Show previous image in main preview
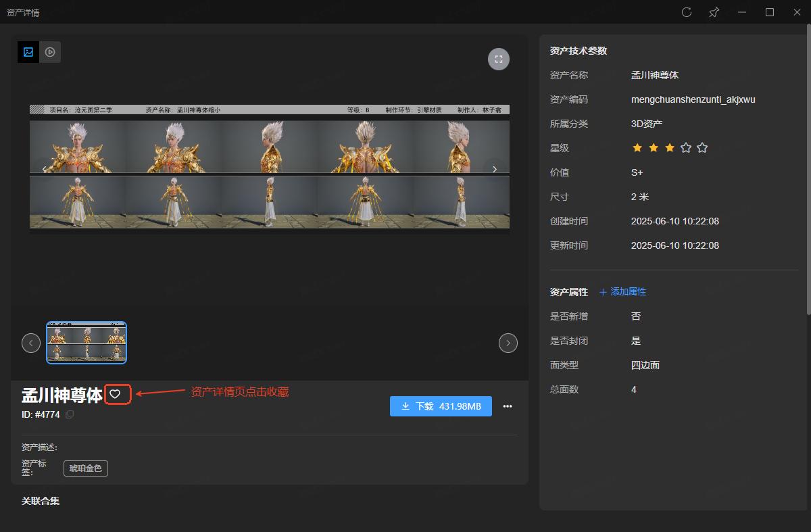 pyautogui.click(x=45, y=169)
